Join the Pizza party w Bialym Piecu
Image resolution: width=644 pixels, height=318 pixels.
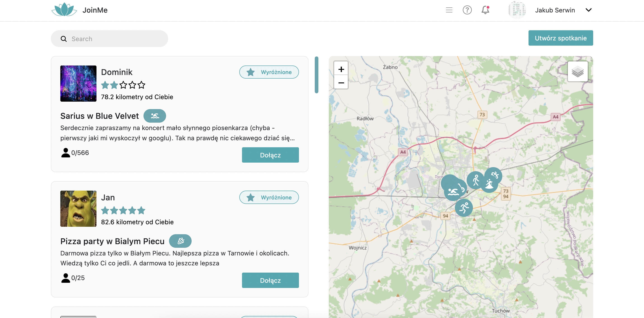tap(270, 280)
